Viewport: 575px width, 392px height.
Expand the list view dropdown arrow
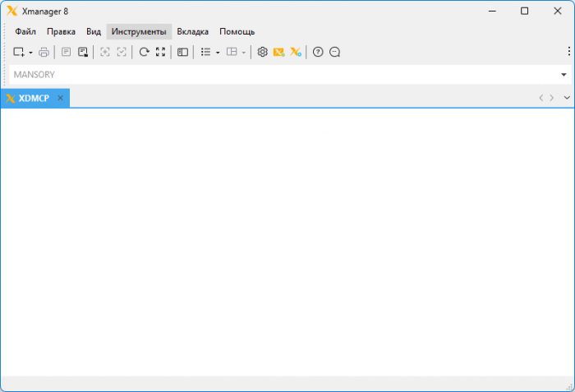(x=218, y=53)
